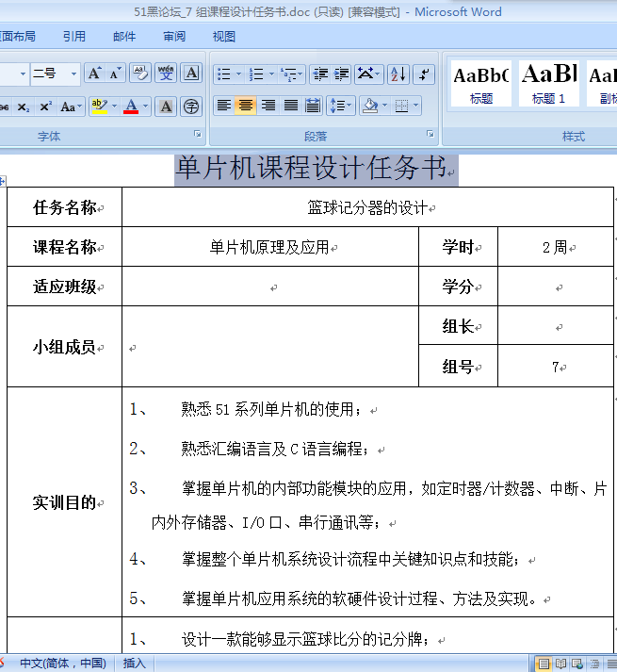Screen dimensions: 617x672
Task: Apply superscript formatting
Action: 45,107
